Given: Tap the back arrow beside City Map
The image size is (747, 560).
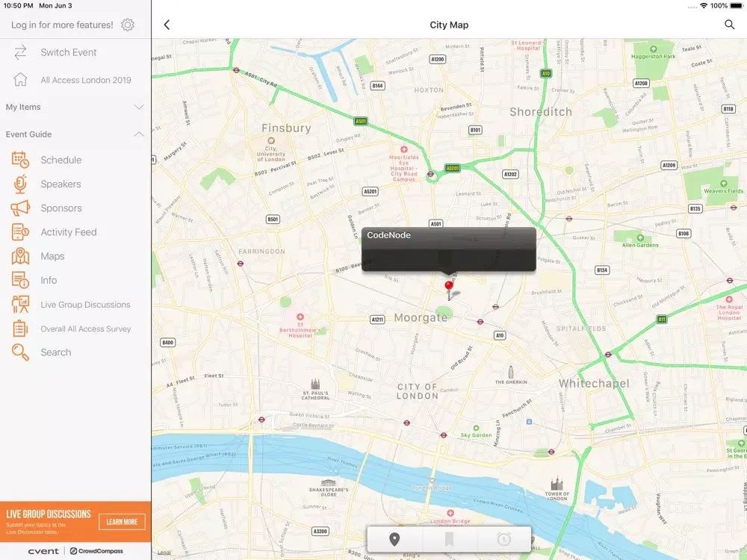Looking at the screenshot, I should pyautogui.click(x=167, y=25).
